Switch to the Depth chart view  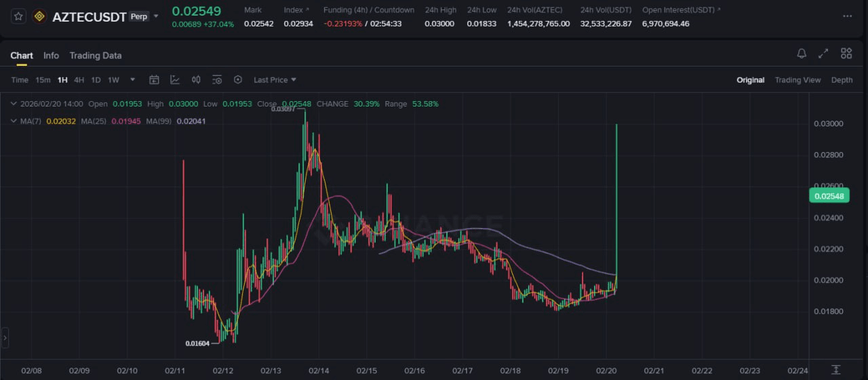pos(842,80)
